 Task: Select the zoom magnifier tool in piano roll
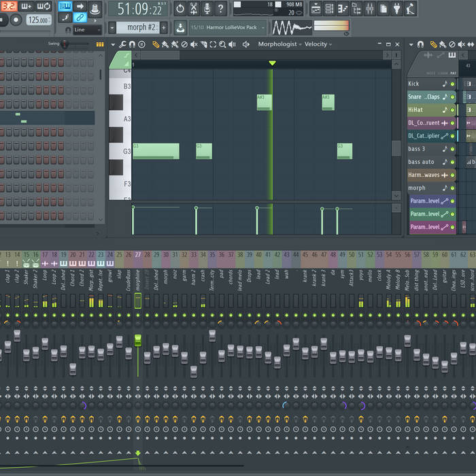tap(222, 44)
